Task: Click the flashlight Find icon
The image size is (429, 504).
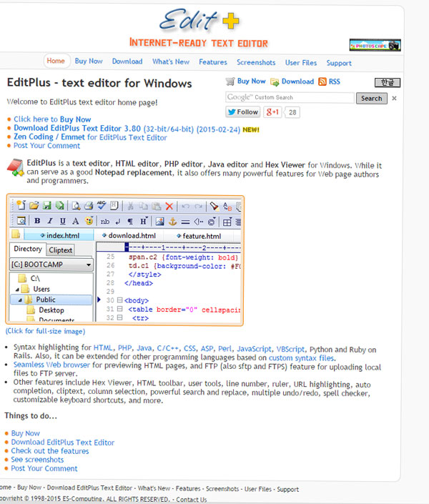Action: (x=214, y=206)
